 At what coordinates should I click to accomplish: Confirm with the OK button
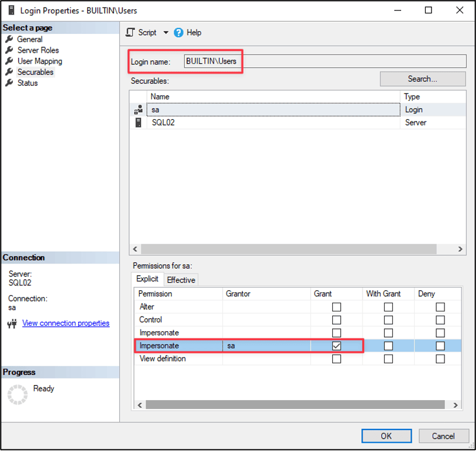pyautogui.click(x=387, y=436)
